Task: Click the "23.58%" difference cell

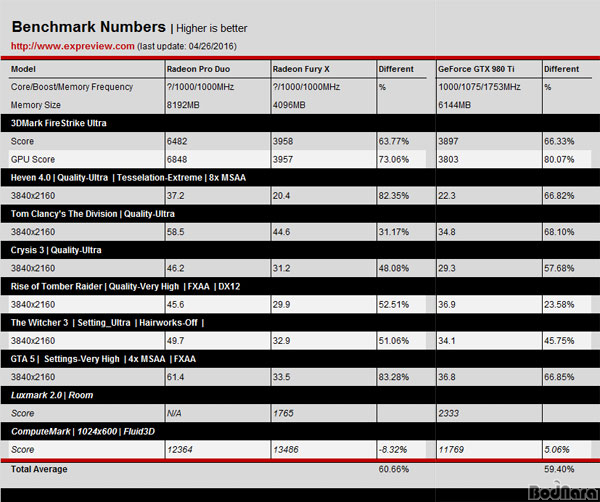Action: click(x=559, y=305)
